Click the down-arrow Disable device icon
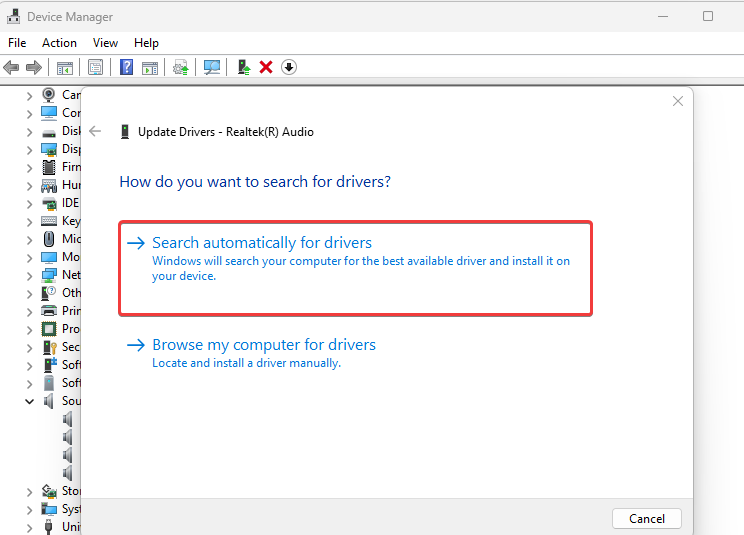 [288, 67]
